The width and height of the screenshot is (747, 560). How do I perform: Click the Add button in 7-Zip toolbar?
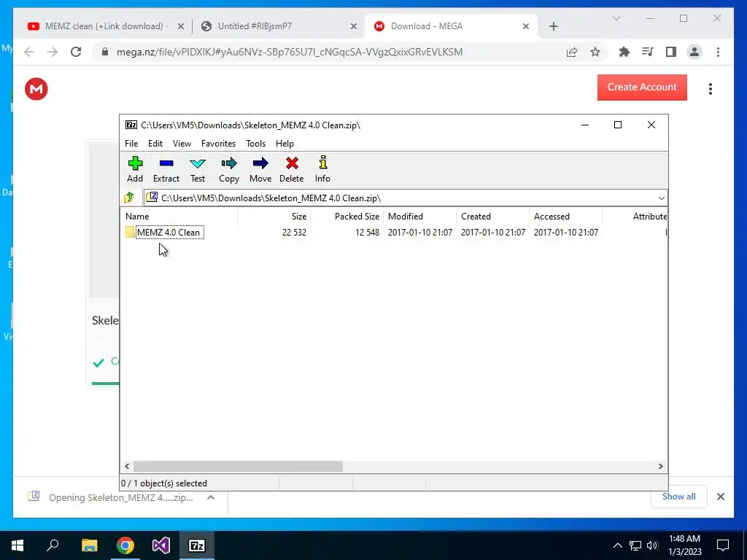tap(135, 169)
